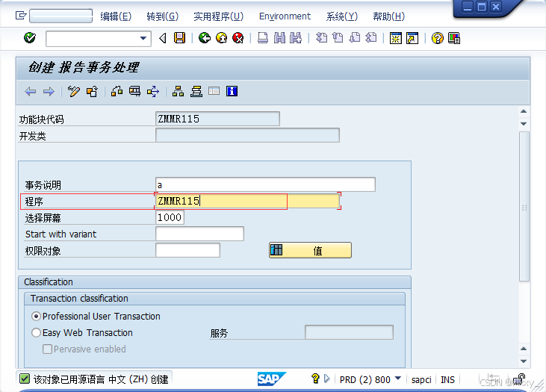Click the Display/Change pencil icon
The image size is (546, 392).
[74, 92]
